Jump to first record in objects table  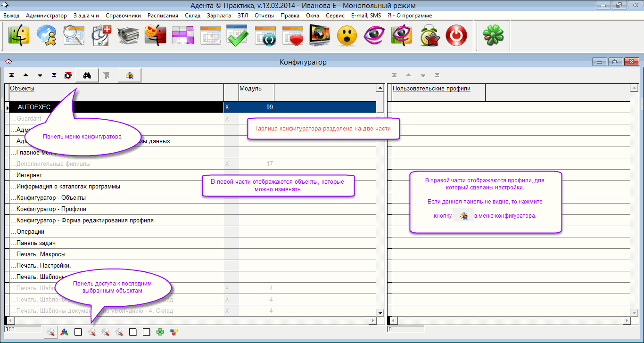click(x=12, y=75)
